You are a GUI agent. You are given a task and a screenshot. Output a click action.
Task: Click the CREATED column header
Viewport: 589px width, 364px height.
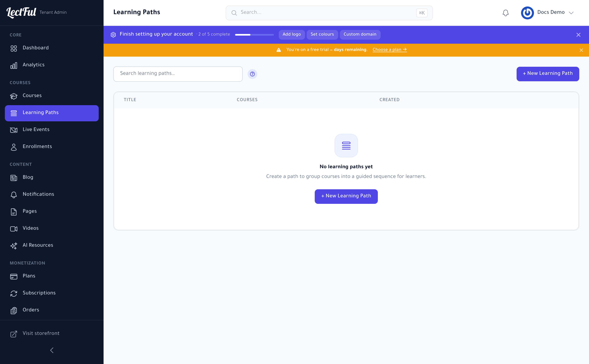(x=389, y=100)
